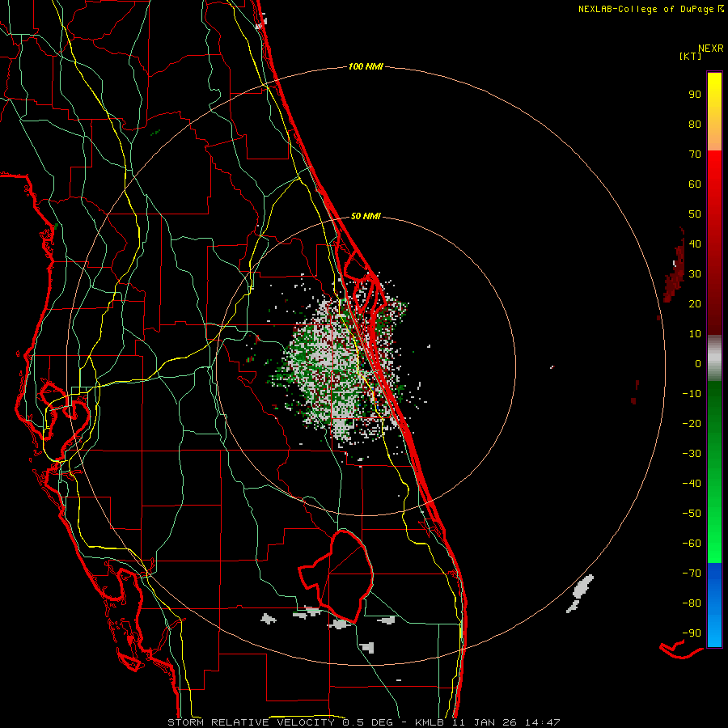Click the 30 value on the velocity scale
The height and width of the screenshot is (728, 728).
click(695, 274)
